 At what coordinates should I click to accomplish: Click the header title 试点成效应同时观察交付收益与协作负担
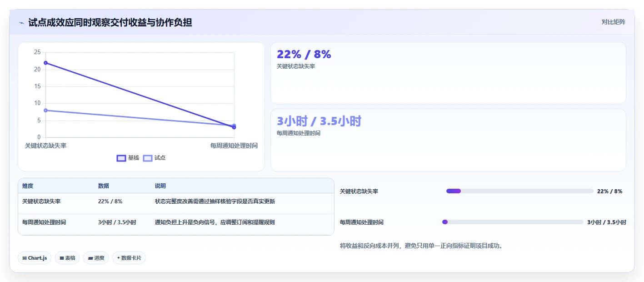[110, 22]
